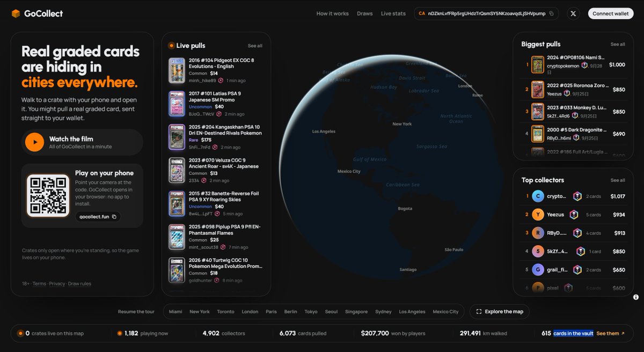Click badge icon next to minh_hike89
This screenshot has width=644, height=352.
pos(221,80)
